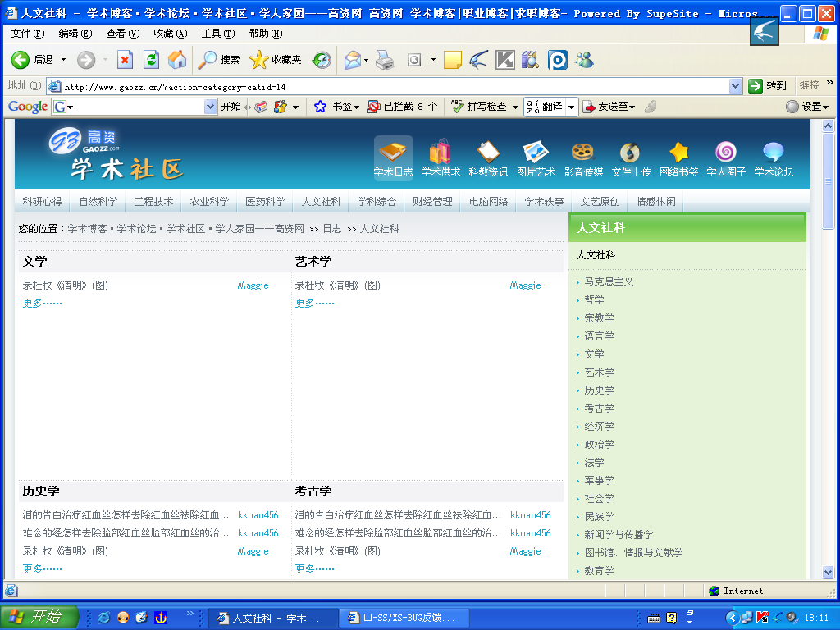The width and height of the screenshot is (840, 630).
Task: Select 电脑网络 category tab
Action: click(488, 202)
